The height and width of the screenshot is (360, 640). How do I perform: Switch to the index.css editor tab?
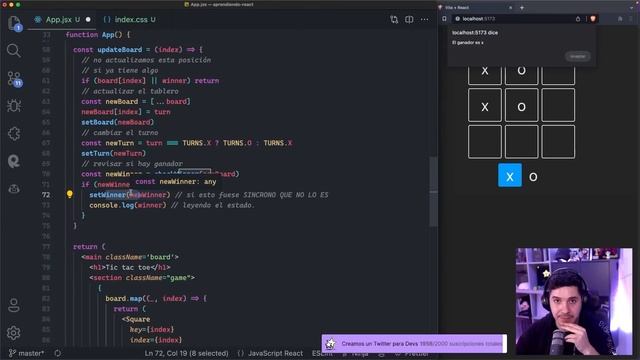coord(129,20)
